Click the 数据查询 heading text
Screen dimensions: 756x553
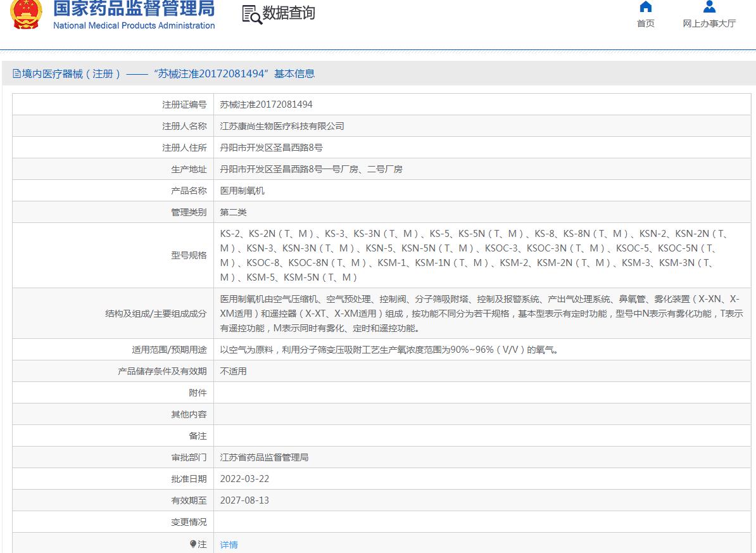(289, 13)
